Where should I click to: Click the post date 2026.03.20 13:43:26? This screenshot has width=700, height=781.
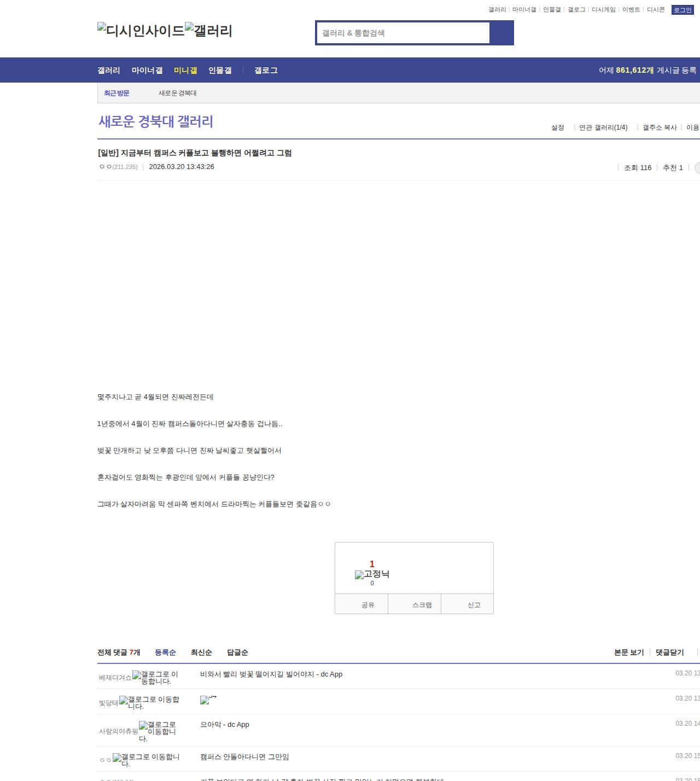[x=182, y=167]
